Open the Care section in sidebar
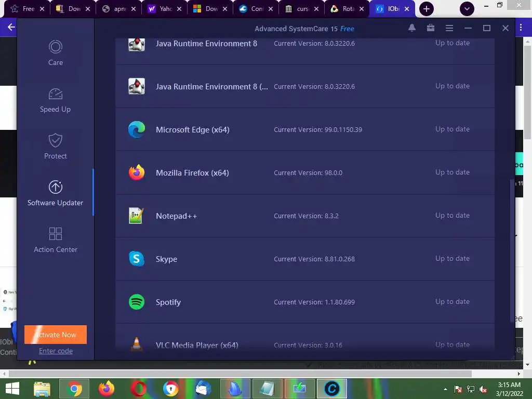Screen dimensions: 532x399 (x=55, y=53)
